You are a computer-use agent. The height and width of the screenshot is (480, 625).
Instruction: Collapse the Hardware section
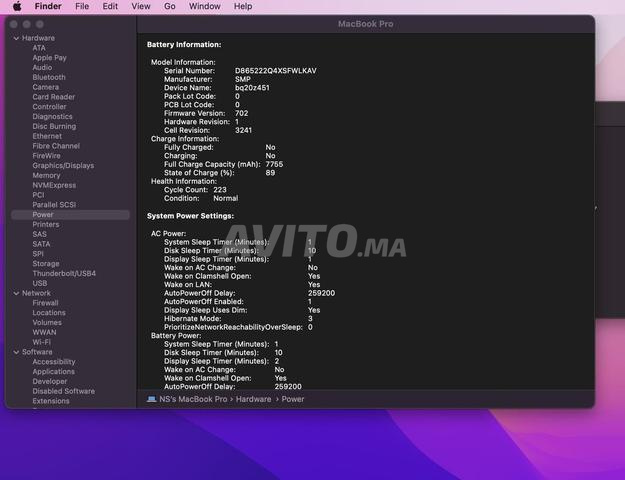pyautogui.click(x=16, y=38)
